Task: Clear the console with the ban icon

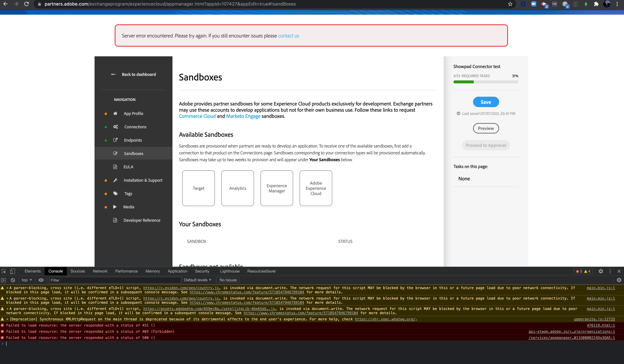Action: click(x=13, y=280)
